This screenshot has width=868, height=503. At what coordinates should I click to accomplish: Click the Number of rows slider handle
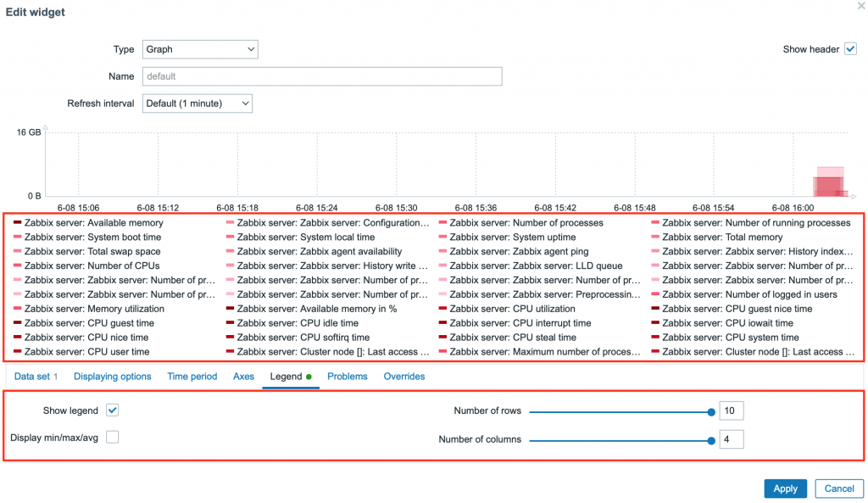710,412
